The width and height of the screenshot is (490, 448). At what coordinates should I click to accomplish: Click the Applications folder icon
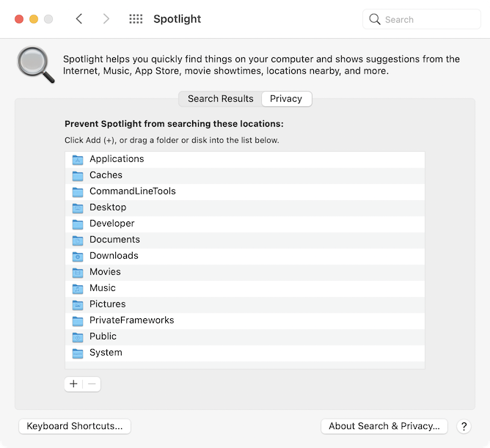78,159
